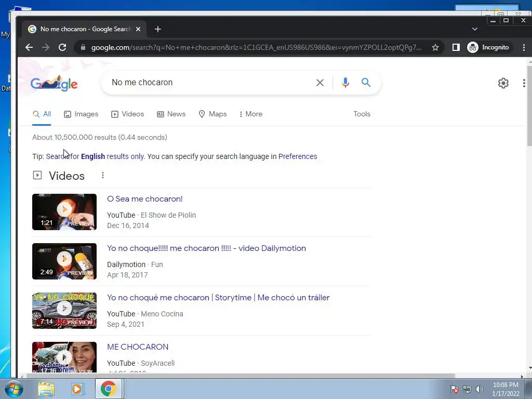Click 'Search for English results only' link
This screenshot has height=399, width=532.
point(95,156)
